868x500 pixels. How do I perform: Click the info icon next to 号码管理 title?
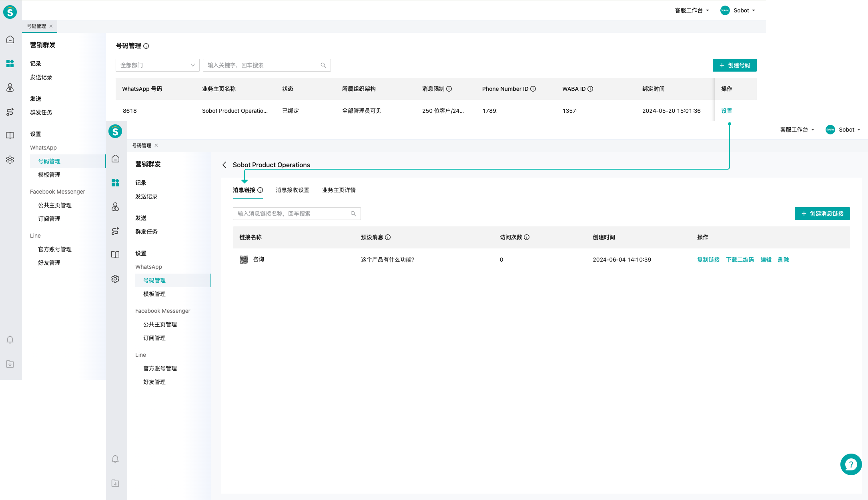pyautogui.click(x=146, y=46)
